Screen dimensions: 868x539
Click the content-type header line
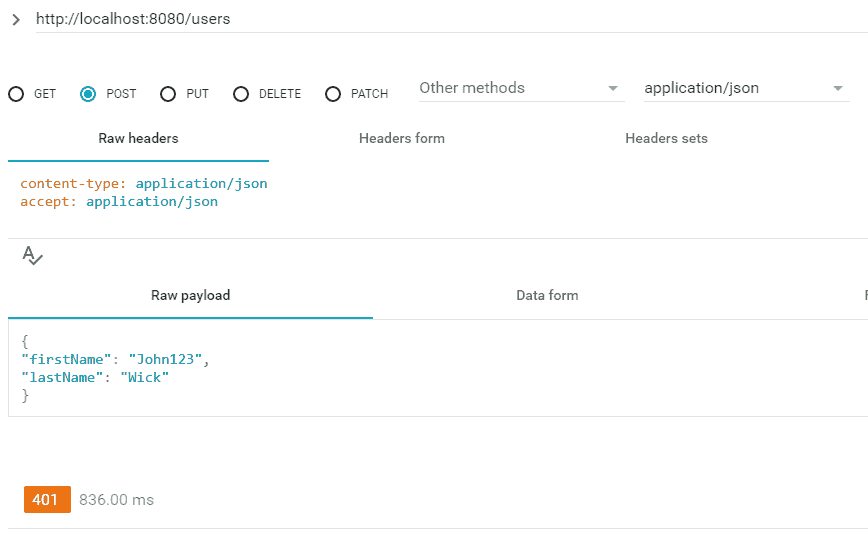coord(143,184)
